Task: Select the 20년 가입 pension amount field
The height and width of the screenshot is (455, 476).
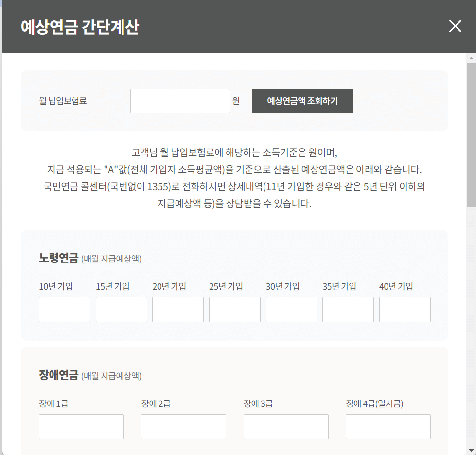Action: [x=178, y=310]
